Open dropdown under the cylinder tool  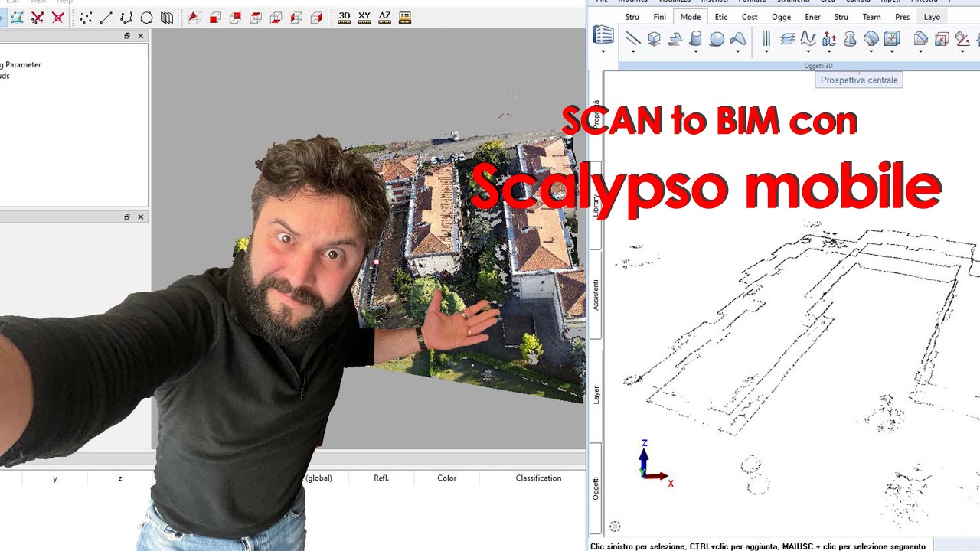tap(696, 51)
